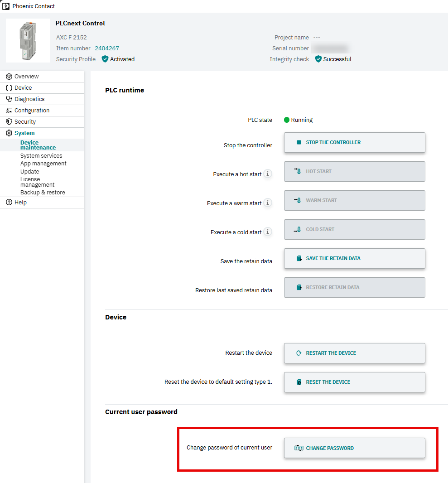Click the blurred serial number value
The height and width of the screenshot is (483, 448).
pos(331,48)
